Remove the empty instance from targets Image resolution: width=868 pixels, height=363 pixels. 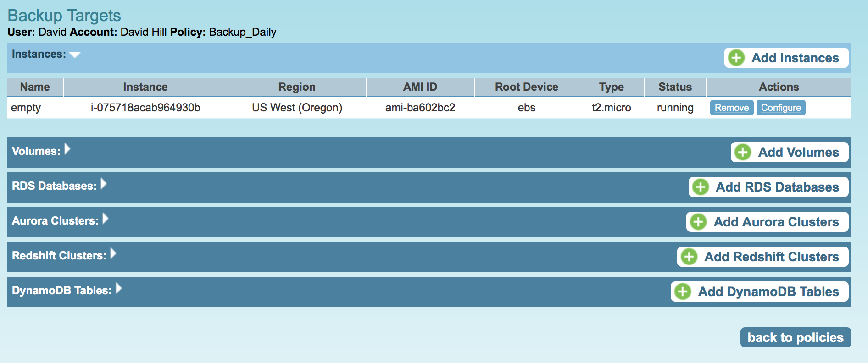pyautogui.click(x=732, y=108)
